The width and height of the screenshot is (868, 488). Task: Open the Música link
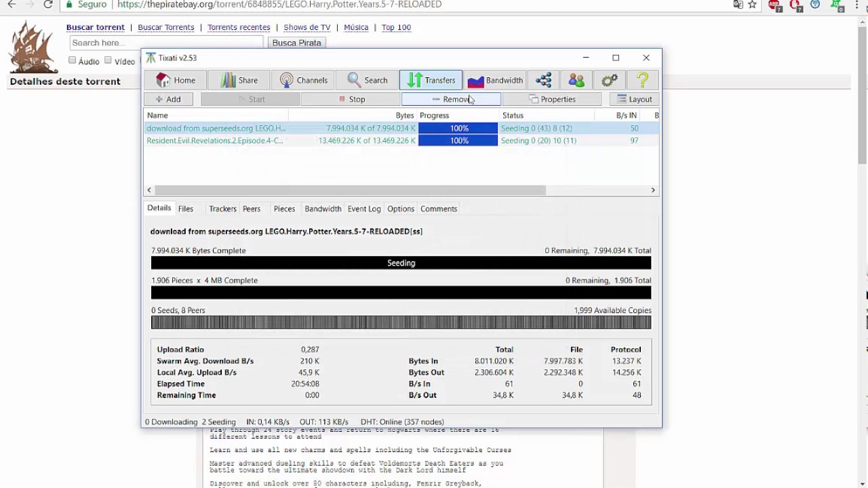(x=356, y=27)
